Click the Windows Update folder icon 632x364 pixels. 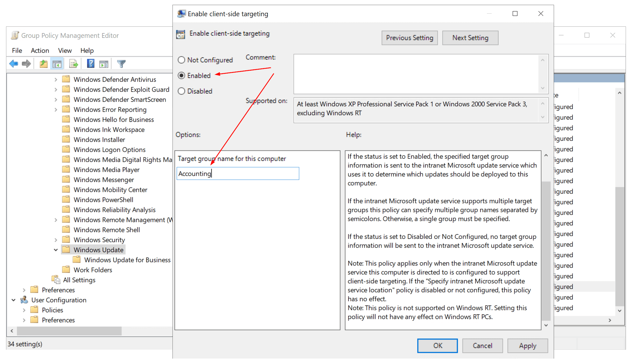[66, 250]
